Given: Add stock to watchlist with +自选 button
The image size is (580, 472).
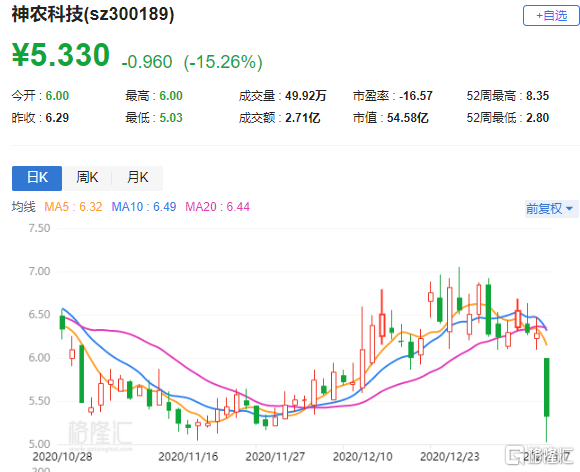Looking at the screenshot, I should click(551, 16).
